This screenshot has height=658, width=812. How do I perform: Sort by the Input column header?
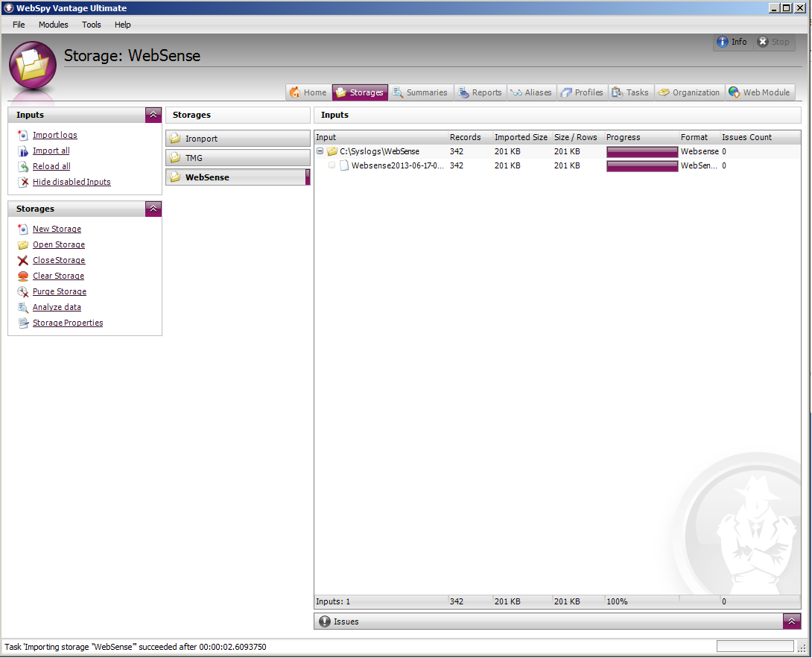tap(381, 137)
